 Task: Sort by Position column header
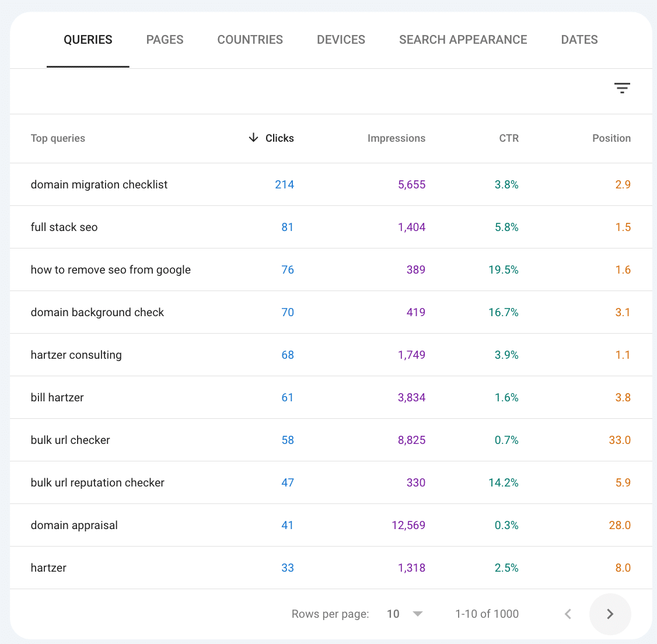pos(611,138)
